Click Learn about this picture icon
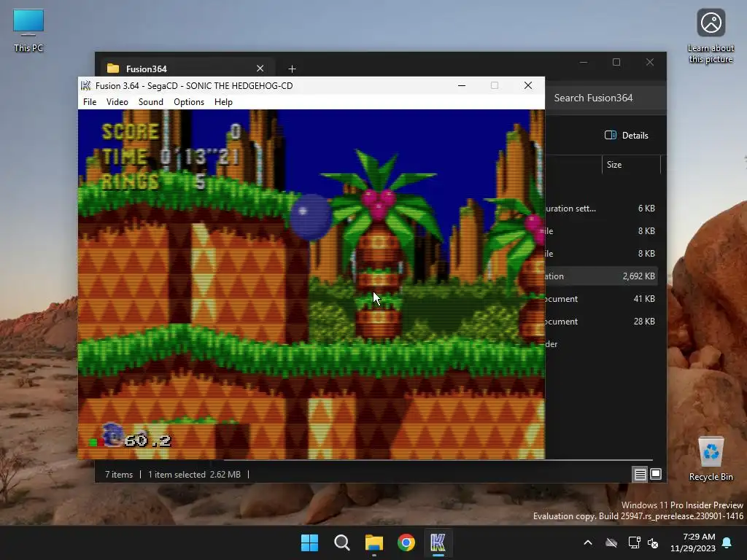 711,36
